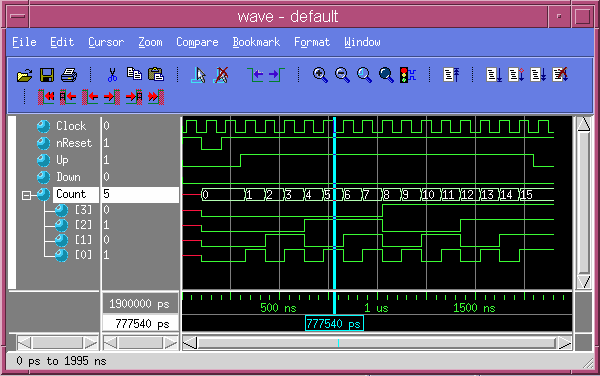Click the traffic light icon in toolbar
The height and width of the screenshot is (376, 600).
(408, 75)
